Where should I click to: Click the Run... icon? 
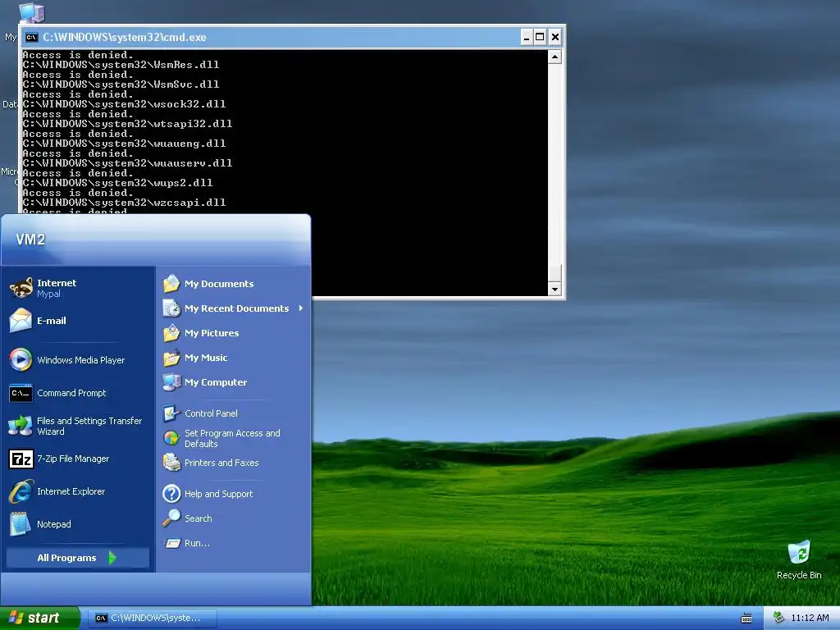(172, 543)
